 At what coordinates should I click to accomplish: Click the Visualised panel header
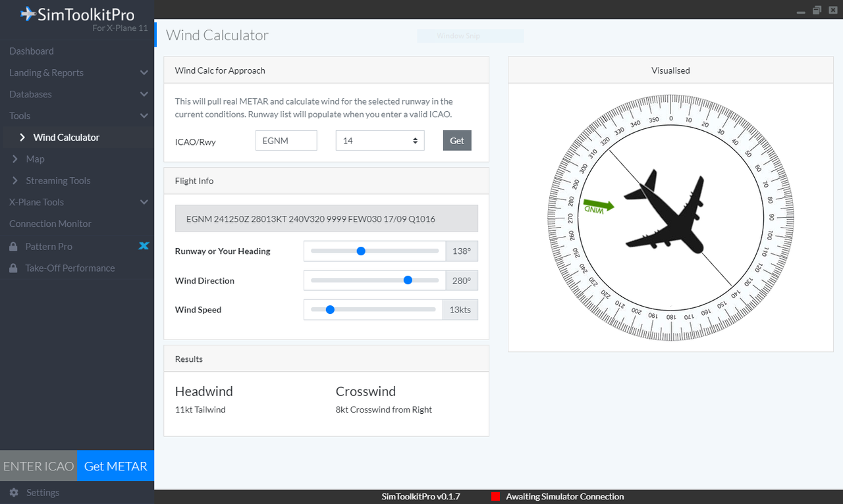pos(670,70)
